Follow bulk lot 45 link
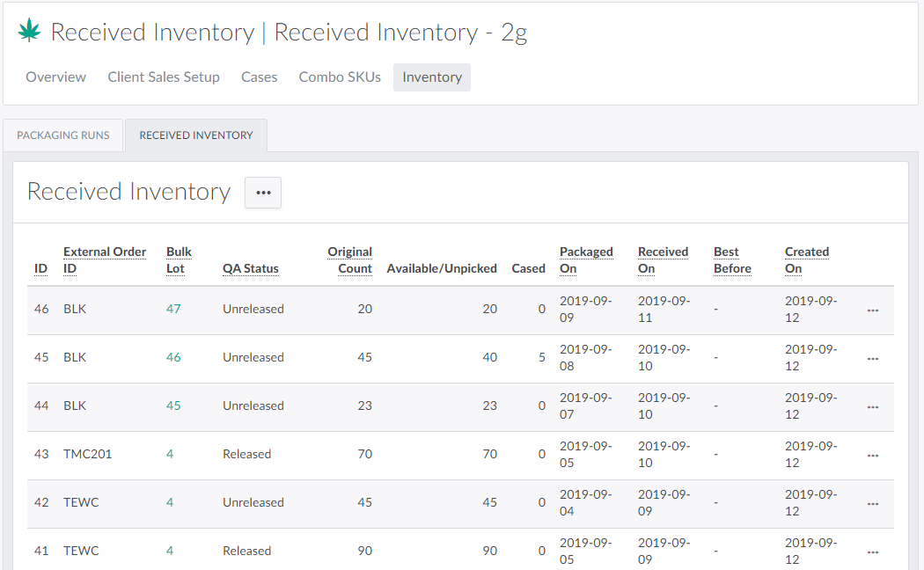The width and height of the screenshot is (924, 570). tap(173, 406)
